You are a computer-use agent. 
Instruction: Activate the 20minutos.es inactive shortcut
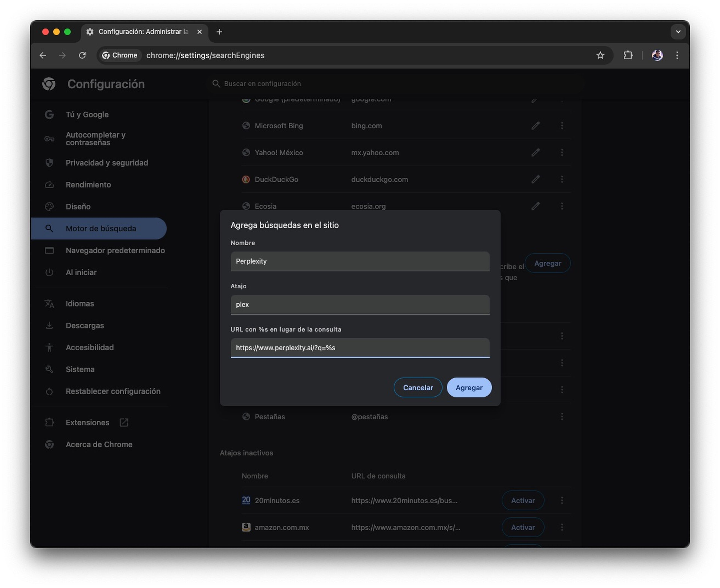point(523,501)
